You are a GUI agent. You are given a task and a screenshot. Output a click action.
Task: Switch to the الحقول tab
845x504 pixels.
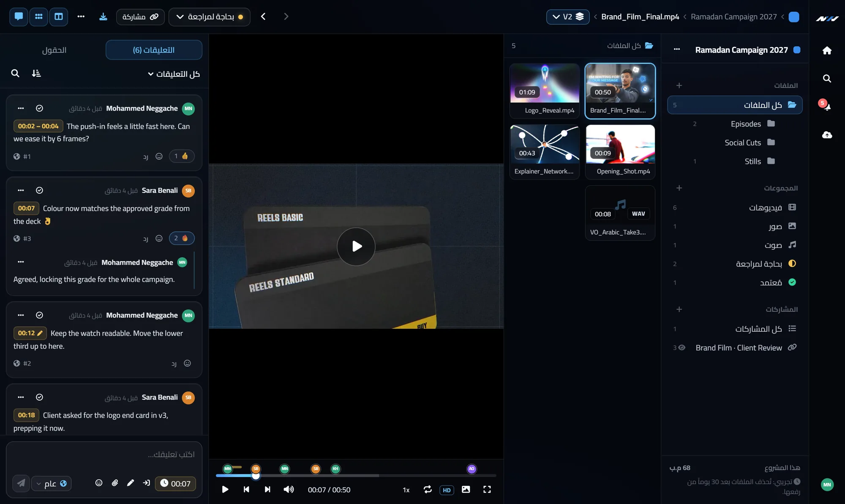pos(54,50)
